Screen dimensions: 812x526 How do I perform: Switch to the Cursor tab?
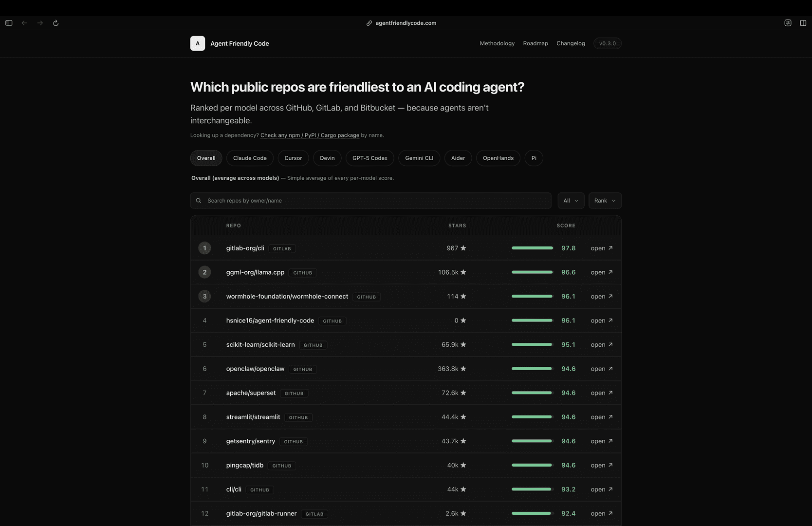tap(293, 158)
